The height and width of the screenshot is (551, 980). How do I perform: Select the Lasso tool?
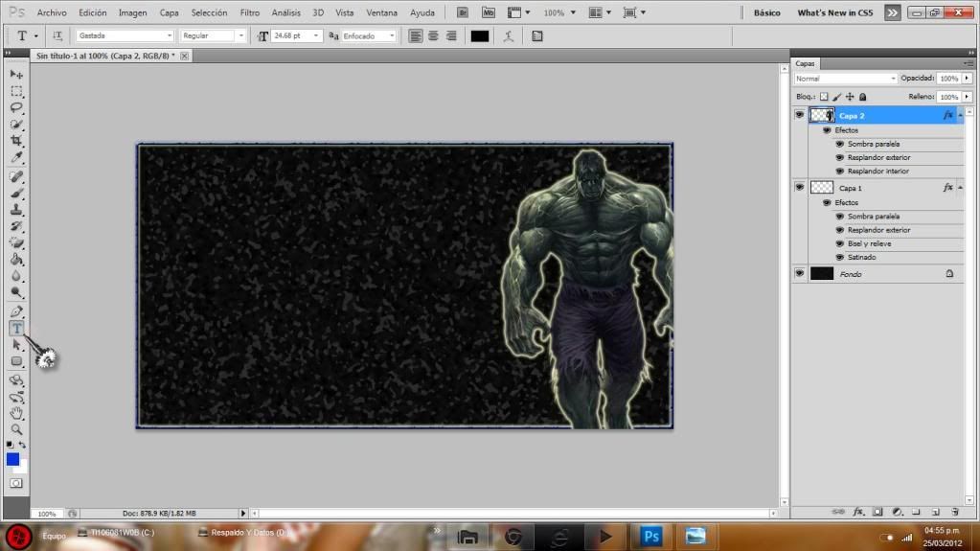click(16, 107)
